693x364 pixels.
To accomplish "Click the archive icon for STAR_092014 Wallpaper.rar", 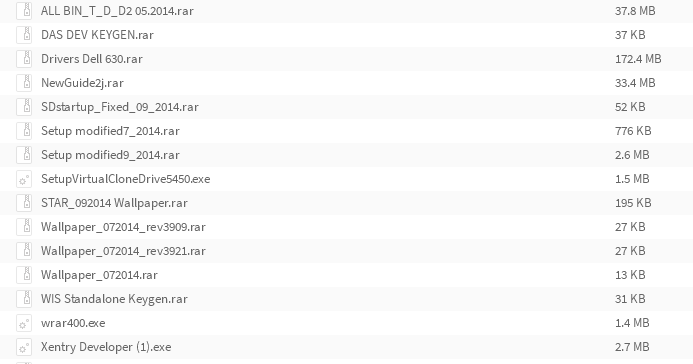I will pos(24,203).
